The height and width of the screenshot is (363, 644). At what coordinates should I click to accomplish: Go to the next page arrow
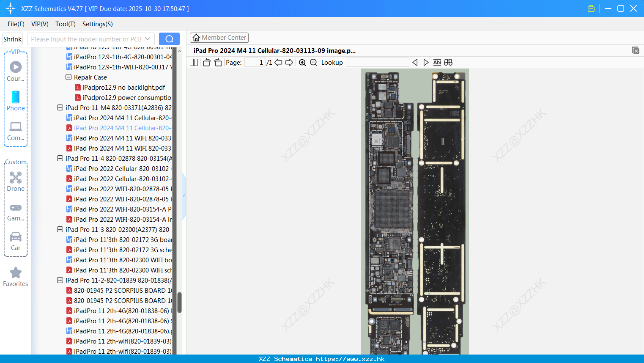tap(289, 62)
